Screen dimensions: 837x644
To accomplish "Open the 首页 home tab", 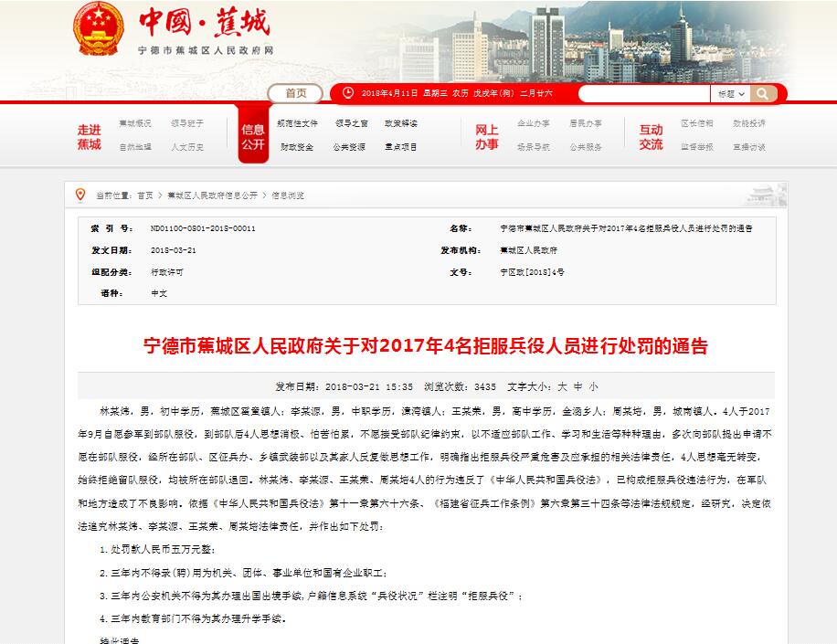I will click(x=295, y=93).
